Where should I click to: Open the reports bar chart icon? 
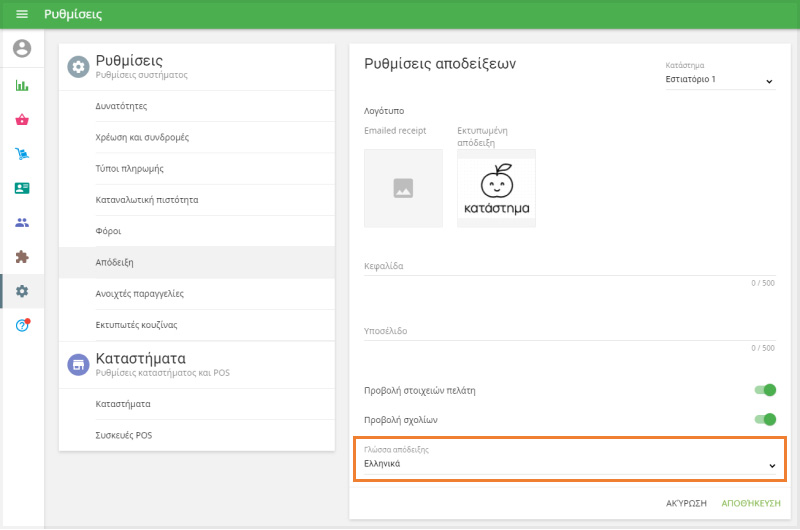click(22, 86)
